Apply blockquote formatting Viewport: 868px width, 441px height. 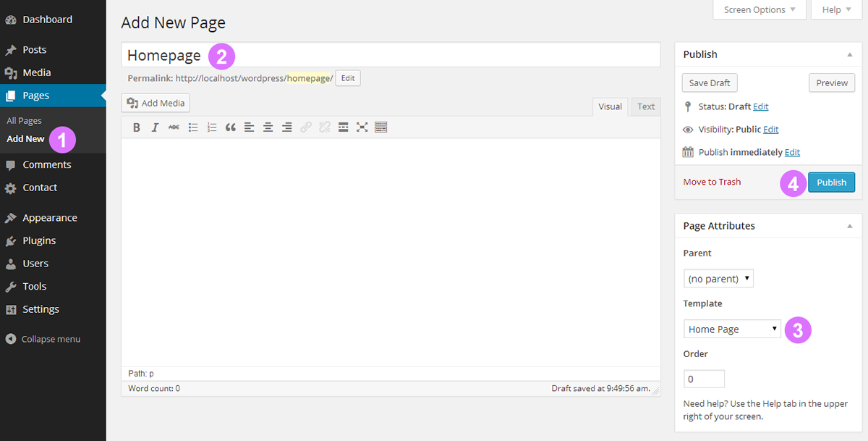(231, 127)
